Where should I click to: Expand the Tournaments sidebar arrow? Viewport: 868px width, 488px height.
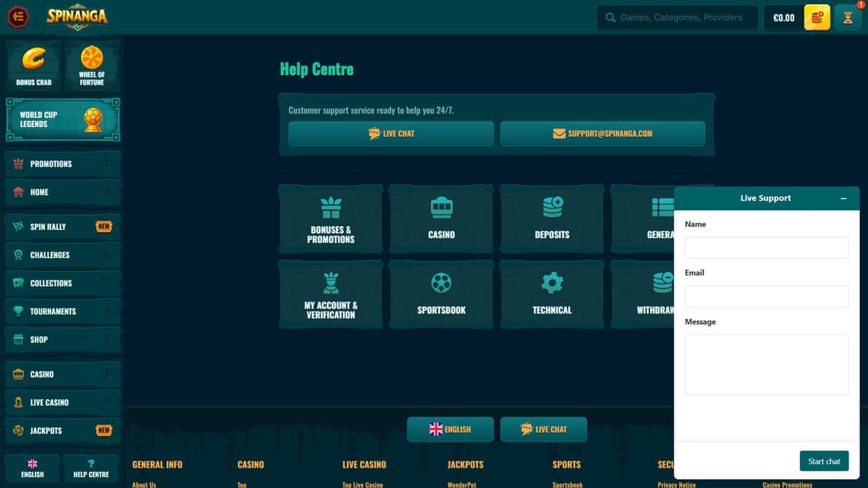108,312
